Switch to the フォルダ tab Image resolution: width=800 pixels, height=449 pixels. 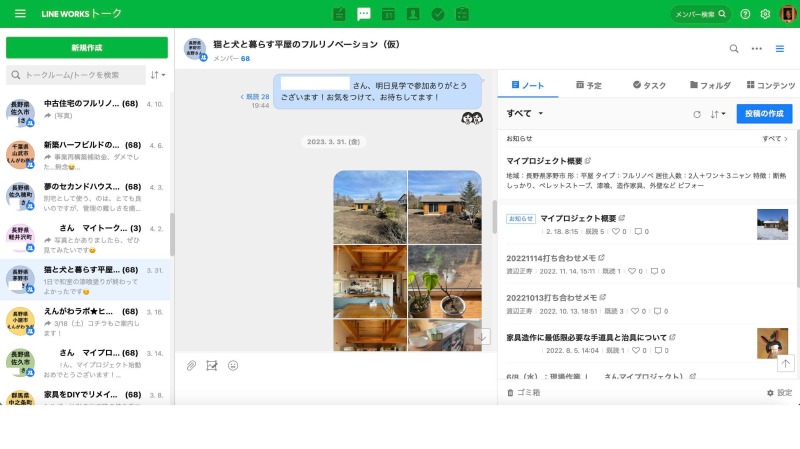click(x=709, y=86)
